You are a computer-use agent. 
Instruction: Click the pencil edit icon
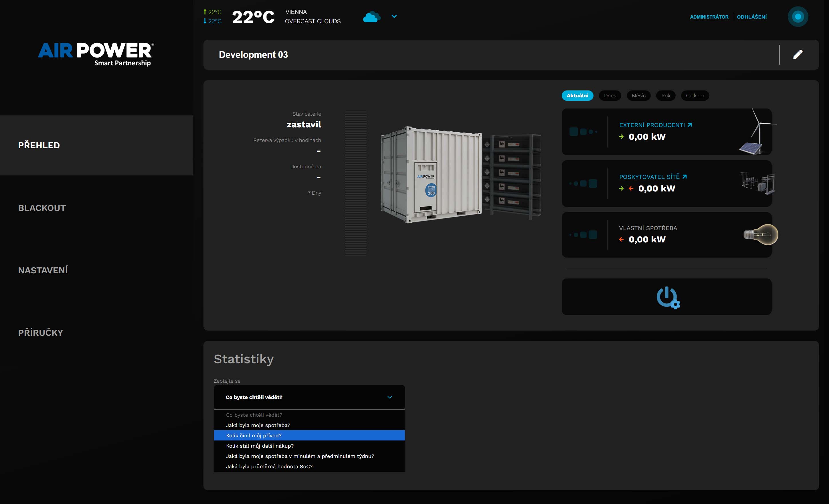[798, 54]
